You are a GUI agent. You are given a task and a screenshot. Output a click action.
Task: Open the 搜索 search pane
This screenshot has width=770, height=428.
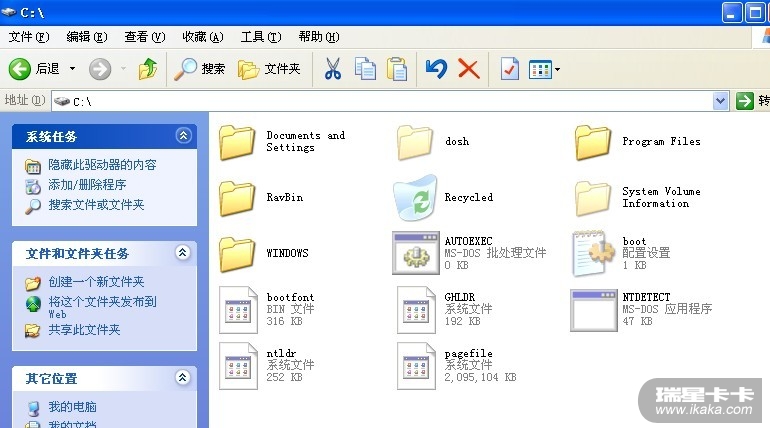coord(200,69)
